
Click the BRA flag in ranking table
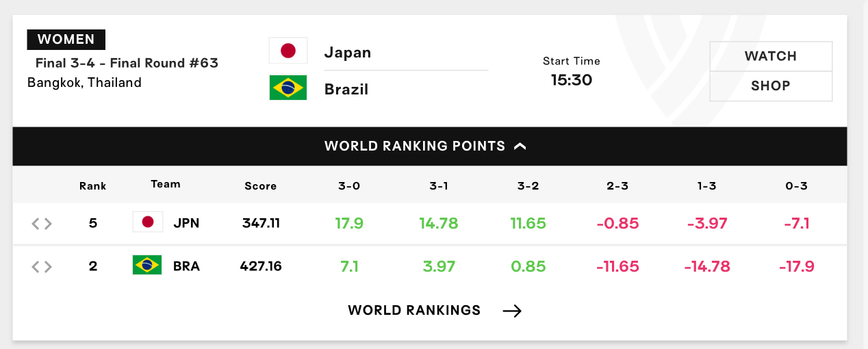coord(147,265)
